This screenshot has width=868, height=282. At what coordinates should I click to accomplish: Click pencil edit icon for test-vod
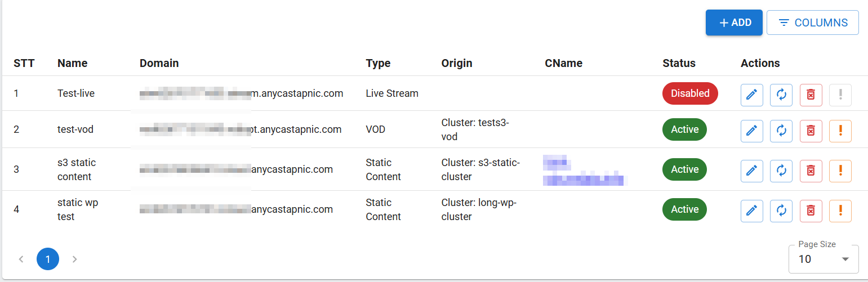click(751, 131)
